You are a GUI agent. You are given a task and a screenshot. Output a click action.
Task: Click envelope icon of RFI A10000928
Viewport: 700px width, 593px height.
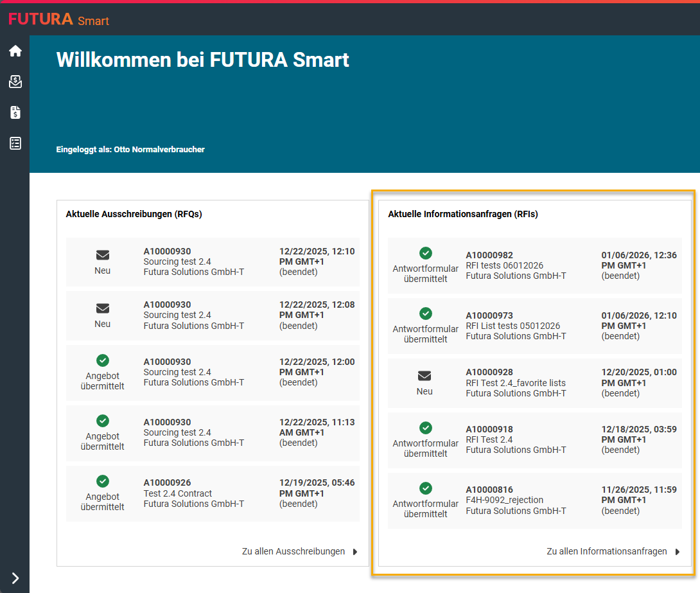424,376
